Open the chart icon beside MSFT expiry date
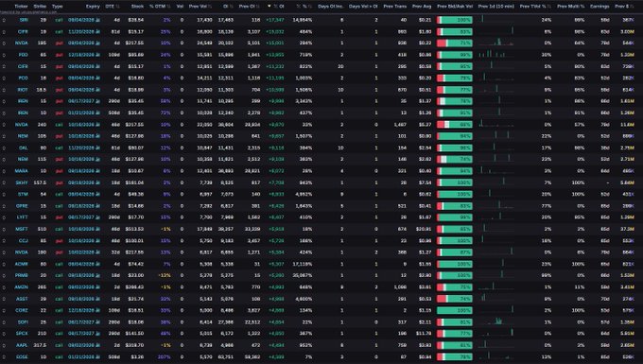This screenshot has height=364, width=643. 97,229
